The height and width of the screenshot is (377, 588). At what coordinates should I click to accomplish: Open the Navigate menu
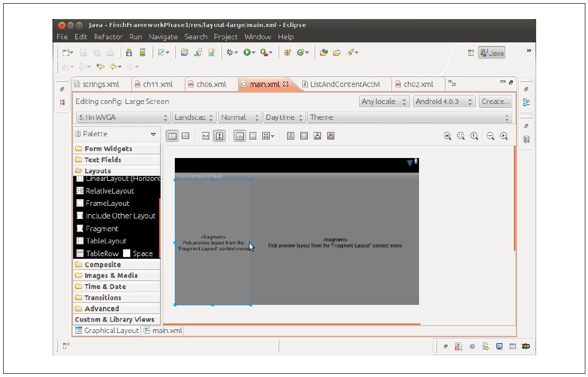click(163, 37)
